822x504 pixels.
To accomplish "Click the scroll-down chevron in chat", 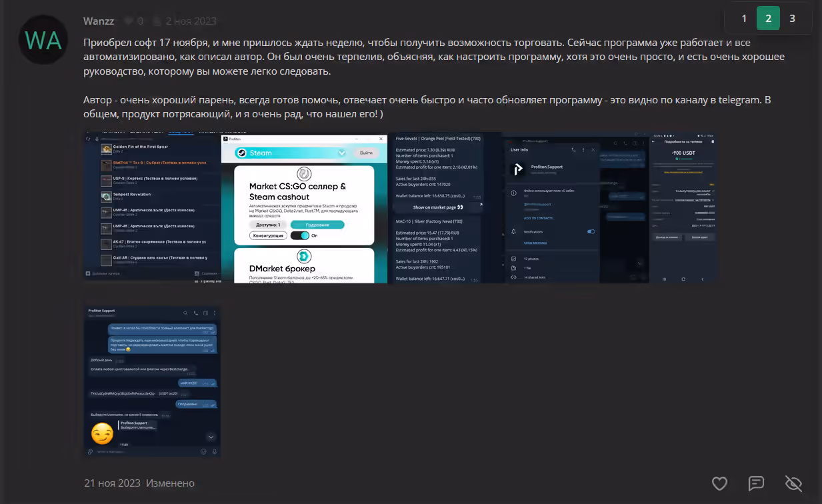I will tap(211, 437).
